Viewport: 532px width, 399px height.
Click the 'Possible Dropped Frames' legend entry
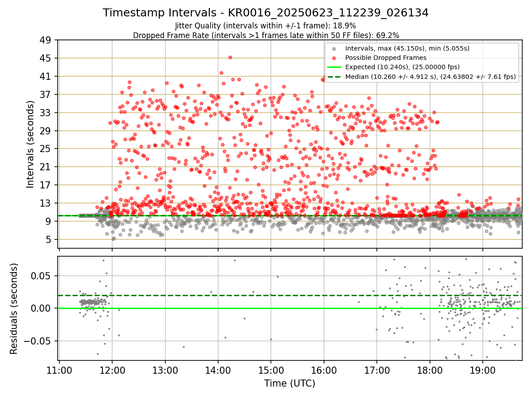coord(386,58)
